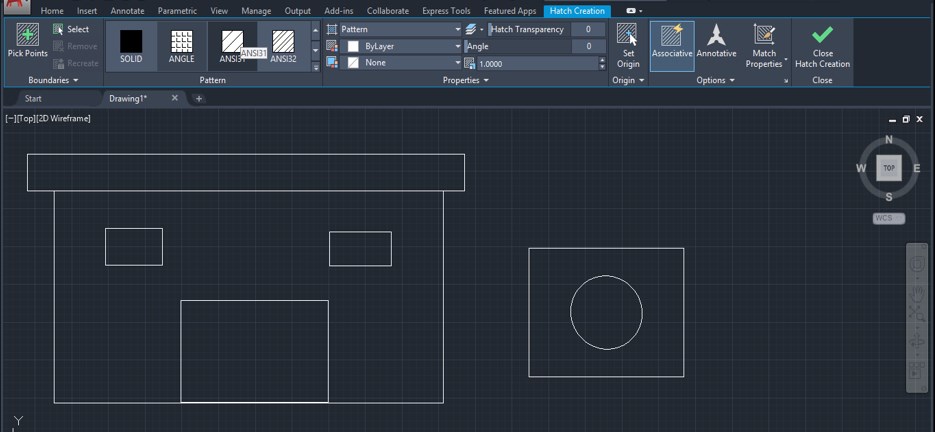The width and height of the screenshot is (935, 432).
Task: Adjust the hatch Angle slider
Action: click(x=517, y=46)
